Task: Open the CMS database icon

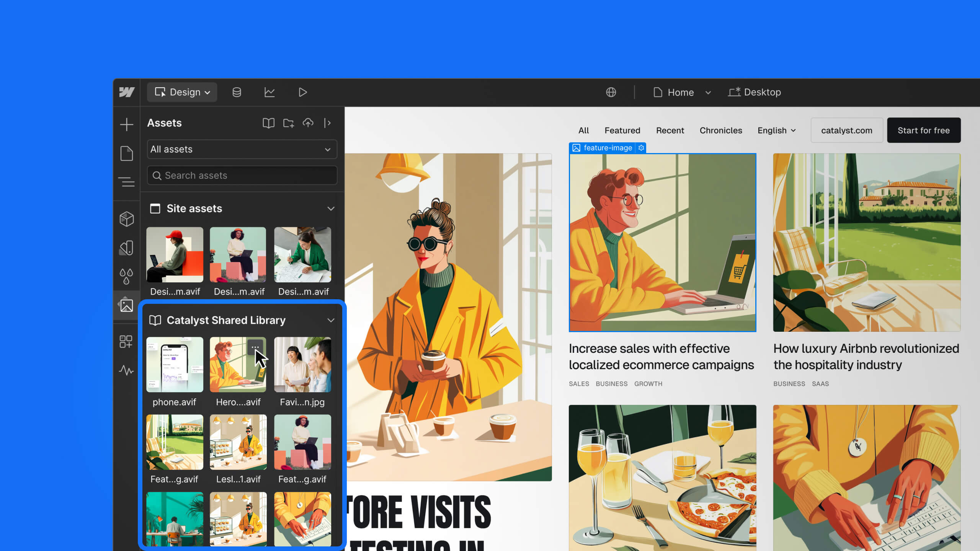Action: [237, 92]
